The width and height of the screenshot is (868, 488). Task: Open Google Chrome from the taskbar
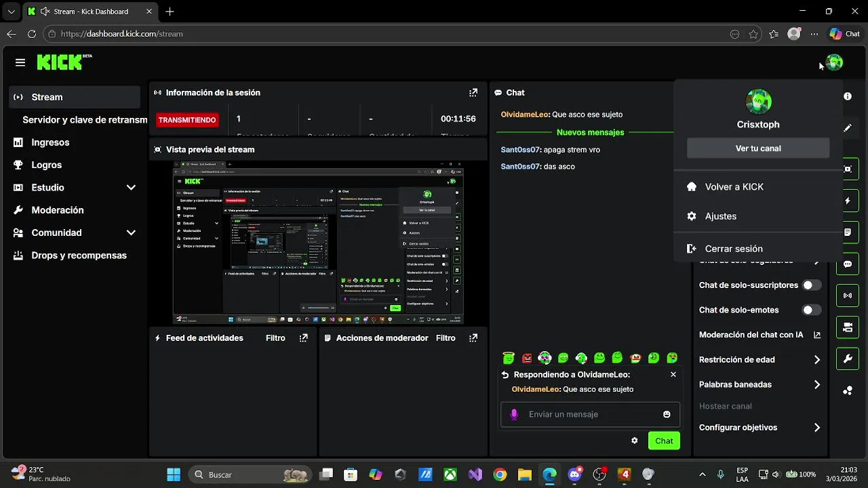coord(500,474)
